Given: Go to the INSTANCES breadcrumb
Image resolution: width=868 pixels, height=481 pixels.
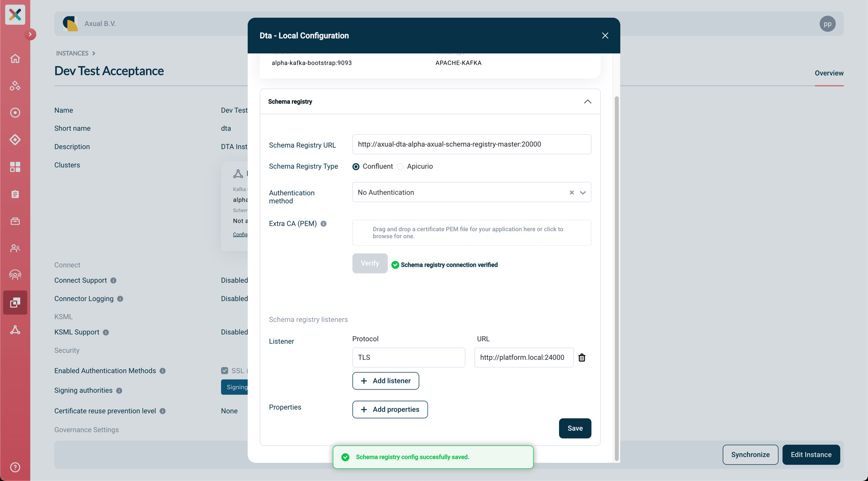Looking at the screenshot, I should pos(72,53).
